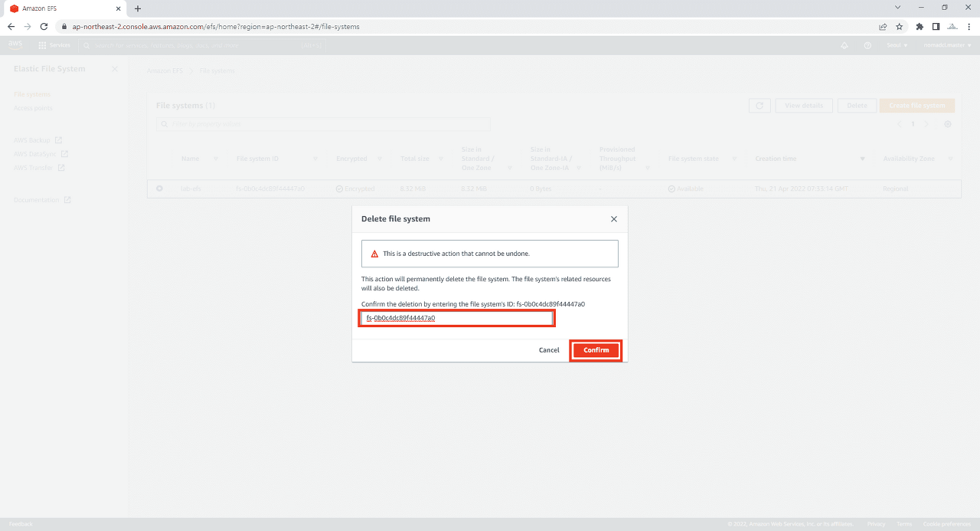The height and width of the screenshot is (531, 980).
Task: Open the AWS DataSync external link
Action: pos(41,154)
